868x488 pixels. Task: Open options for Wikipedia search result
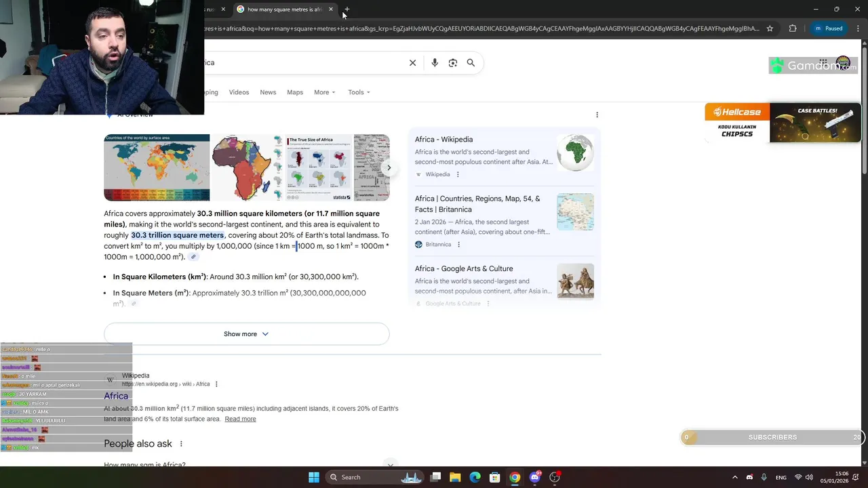216,384
